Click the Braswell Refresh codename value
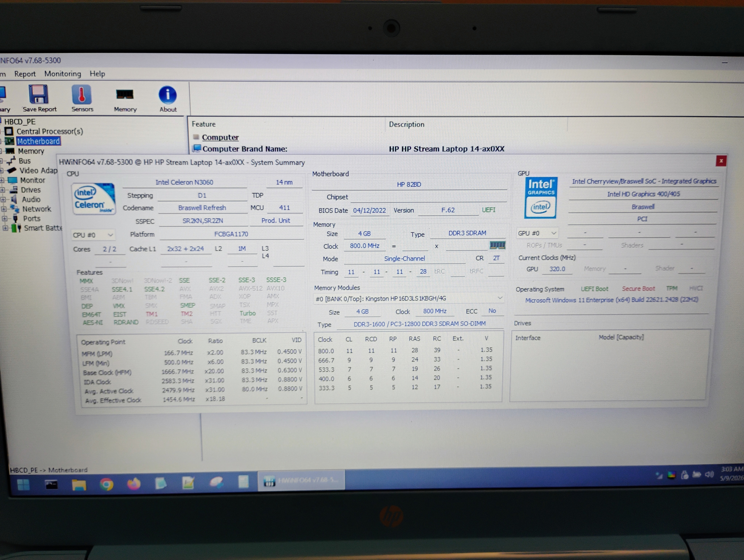Viewport: 744px width, 560px height. pos(202,208)
